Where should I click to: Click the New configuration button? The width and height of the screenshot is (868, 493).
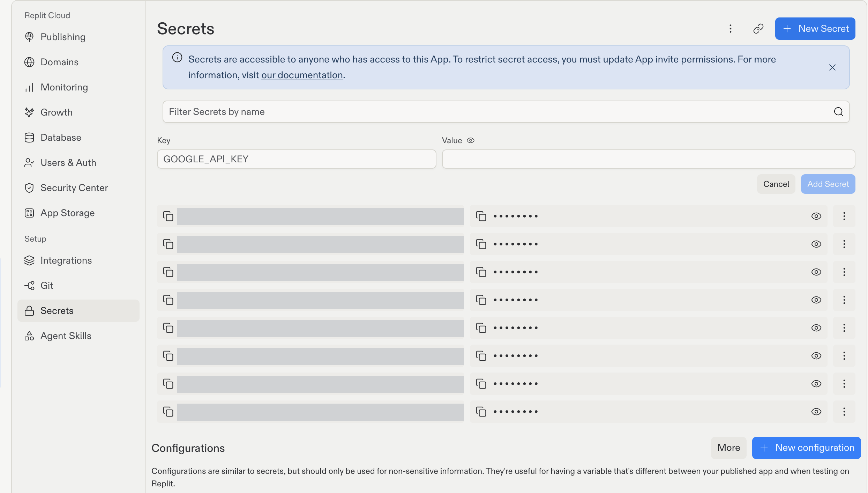pyautogui.click(x=806, y=448)
